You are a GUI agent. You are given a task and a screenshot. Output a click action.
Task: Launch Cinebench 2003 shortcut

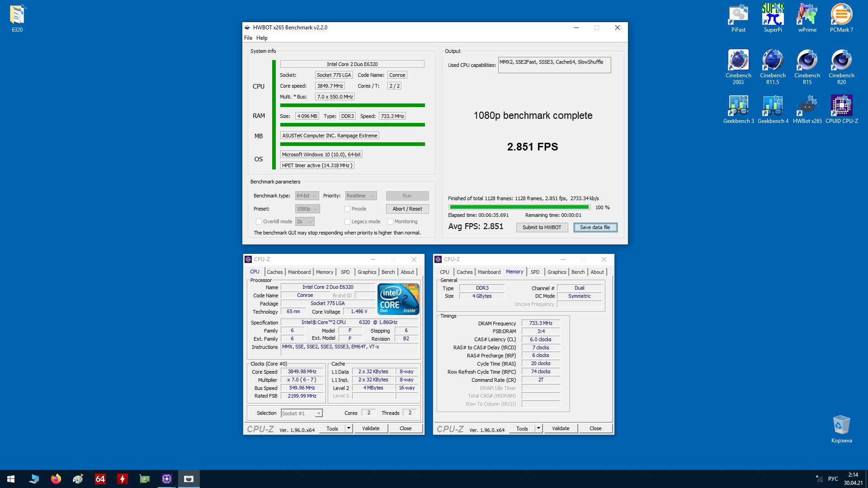738,67
